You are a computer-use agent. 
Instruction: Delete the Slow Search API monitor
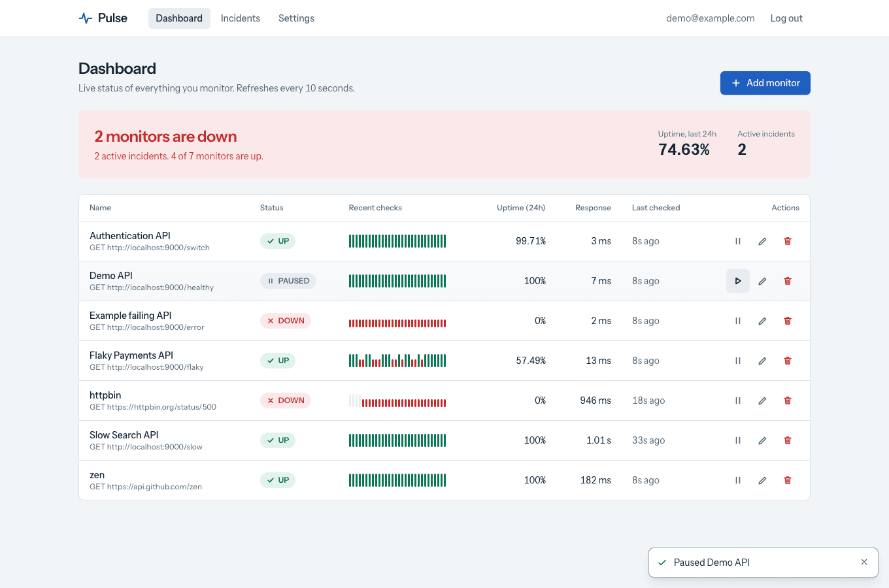(788, 440)
